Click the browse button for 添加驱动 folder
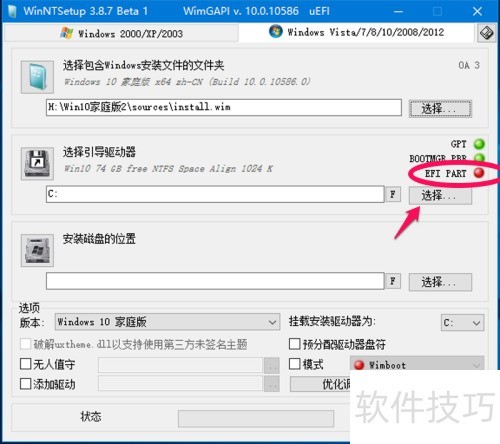The height and width of the screenshot is (444, 500). pyautogui.click(x=272, y=384)
